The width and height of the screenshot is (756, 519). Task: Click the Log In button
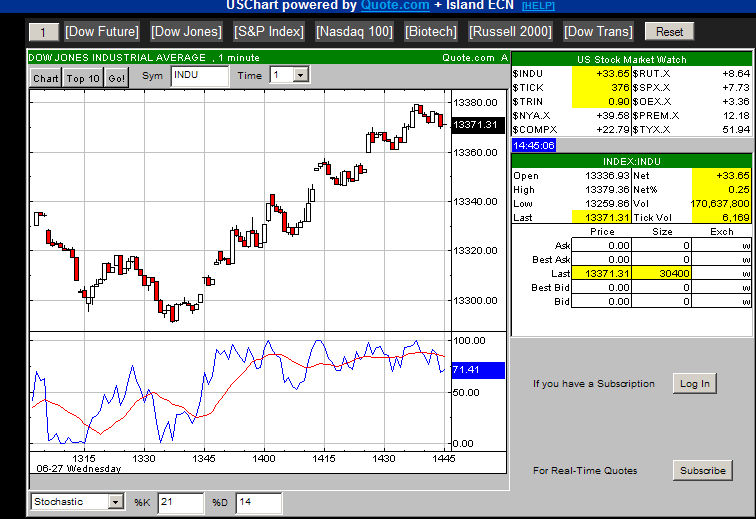tap(694, 383)
